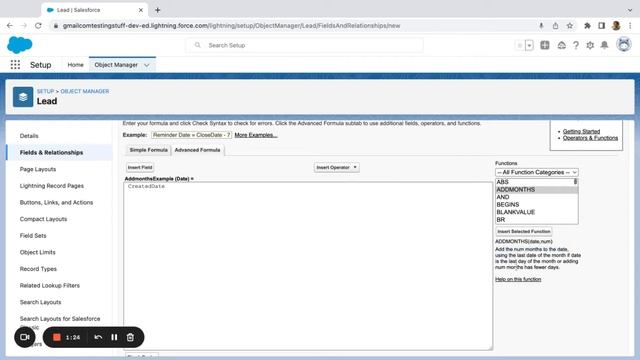This screenshot has width=640, height=360.
Task: Open the browser extensions puzzle icon
Action: coord(587,26)
